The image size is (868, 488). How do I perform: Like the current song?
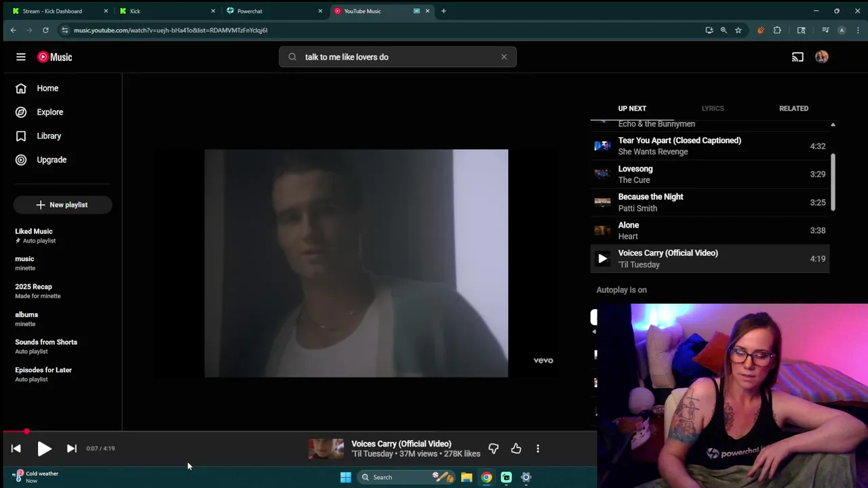click(x=516, y=448)
